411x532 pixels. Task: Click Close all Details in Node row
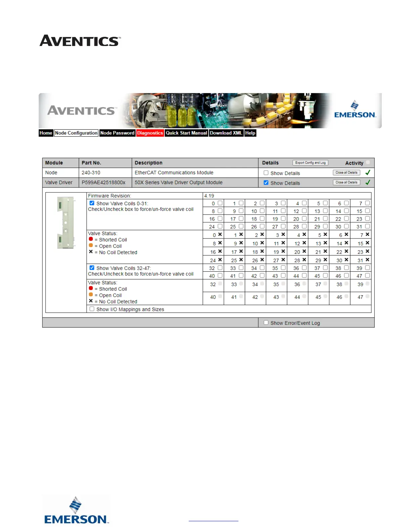347,172
